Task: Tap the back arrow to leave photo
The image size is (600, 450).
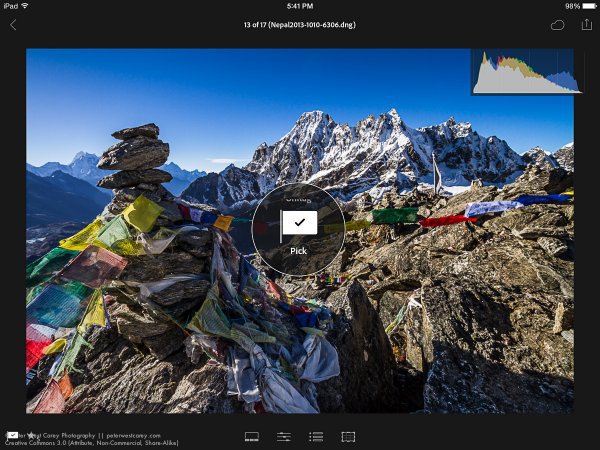Action: point(13,25)
